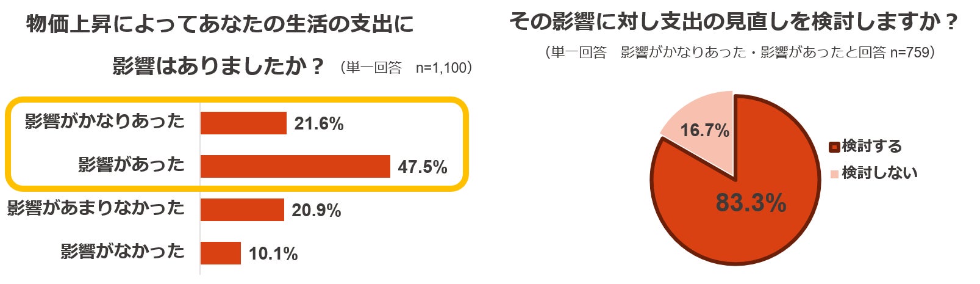Click the 影響があった bar
Viewport: 980px width, 284px height.
[x=295, y=166]
